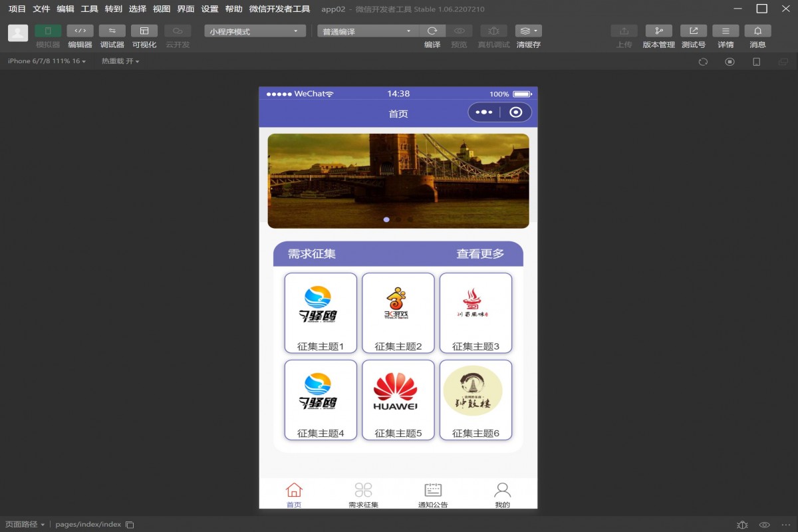Open the 项目 menu
The image size is (798, 532).
click(x=15, y=9)
